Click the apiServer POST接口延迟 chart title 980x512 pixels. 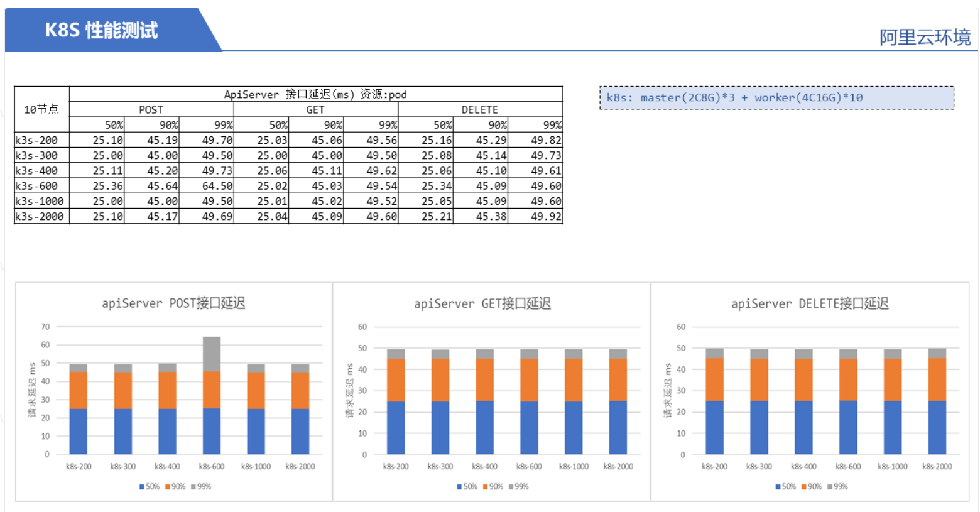tap(173, 303)
